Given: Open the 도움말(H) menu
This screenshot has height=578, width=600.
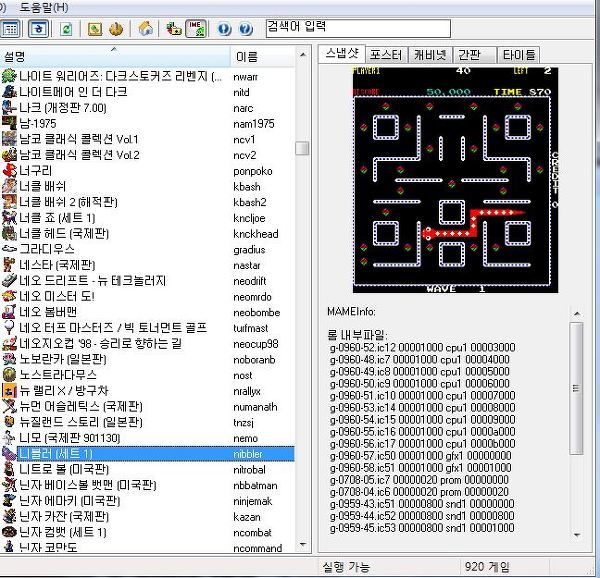Looking at the screenshot, I should (x=44, y=7).
